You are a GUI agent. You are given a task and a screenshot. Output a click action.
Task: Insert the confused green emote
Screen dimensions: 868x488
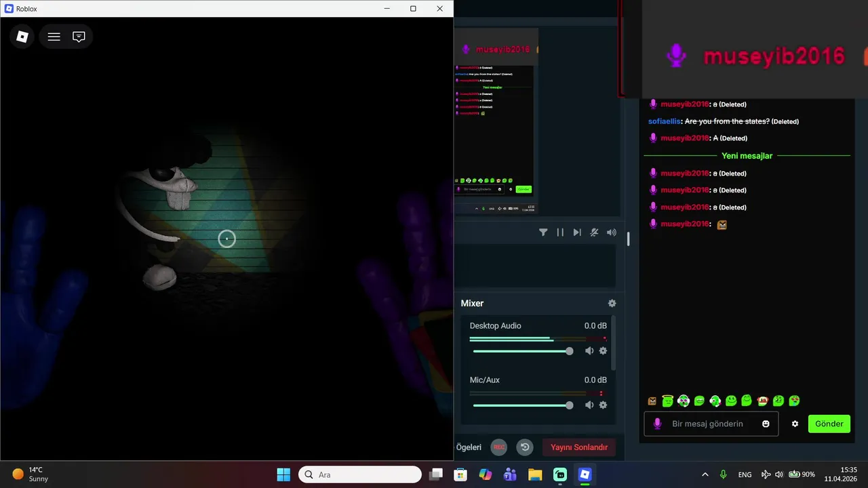click(x=778, y=401)
